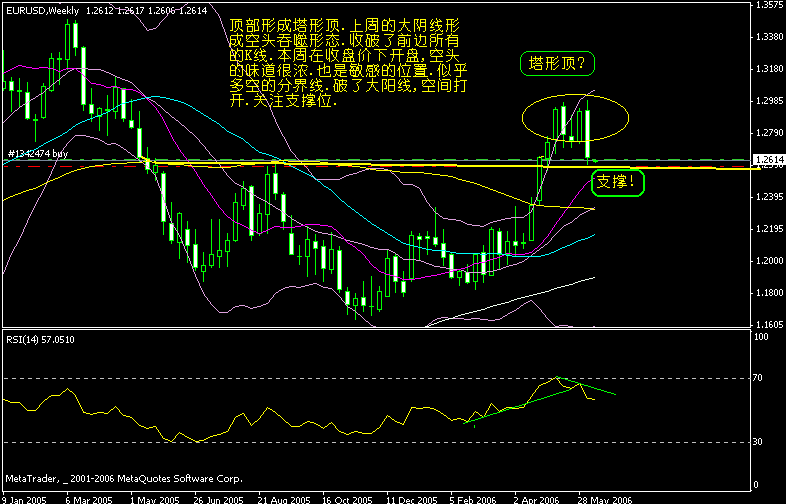Image resolution: width=786 pixels, height=504 pixels.
Task: Click the 5 Feb 2006 date label
Action: [474, 499]
